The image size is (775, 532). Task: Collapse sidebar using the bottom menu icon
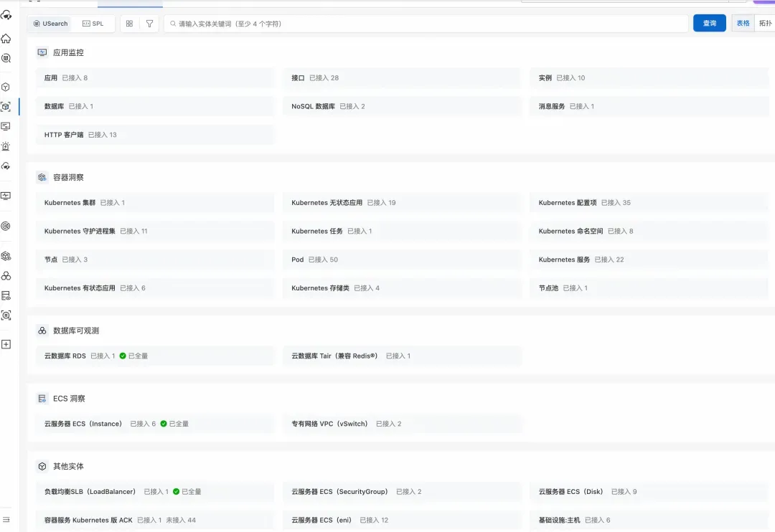(x=6, y=520)
